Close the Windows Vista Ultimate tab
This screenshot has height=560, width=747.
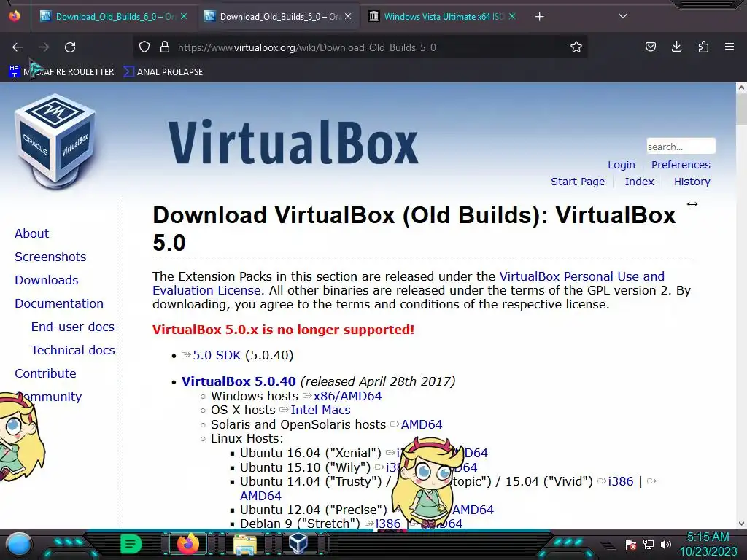[x=512, y=17]
